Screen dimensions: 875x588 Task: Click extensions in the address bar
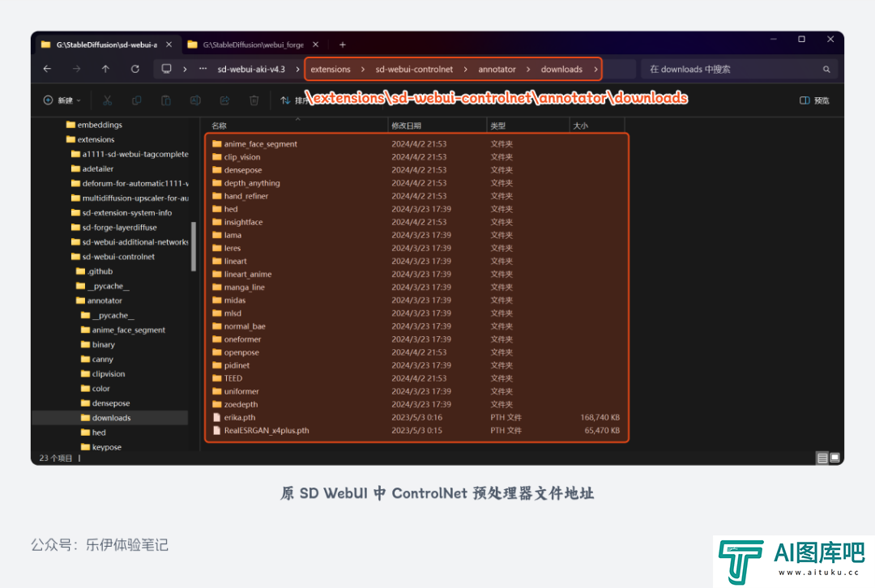[x=331, y=69]
